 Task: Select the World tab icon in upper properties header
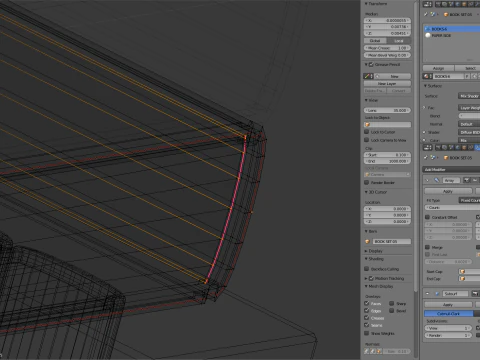click(457, 4)
